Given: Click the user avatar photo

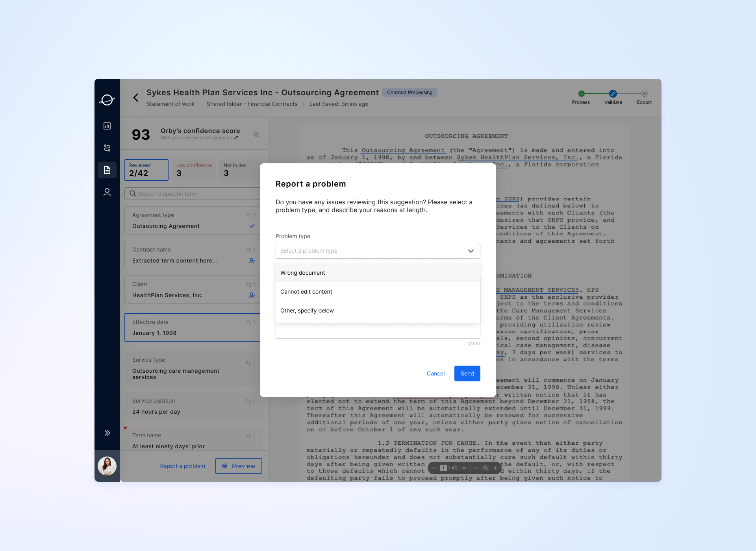Looking at the screenshot, I should point(107,466).
